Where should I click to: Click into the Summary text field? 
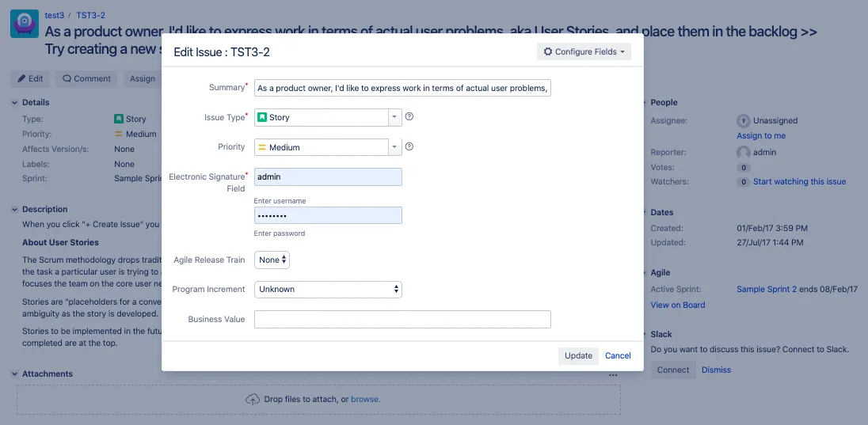pos(402,88)
